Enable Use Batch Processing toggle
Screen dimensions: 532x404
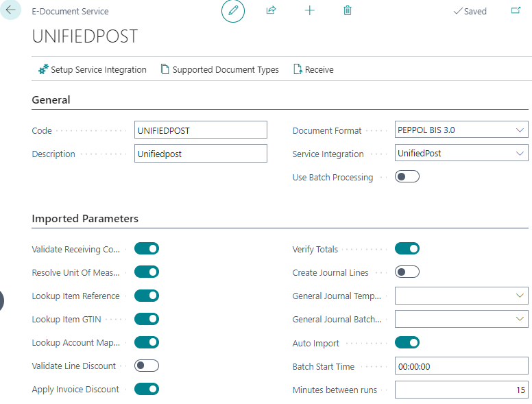[x=407, y=177]
